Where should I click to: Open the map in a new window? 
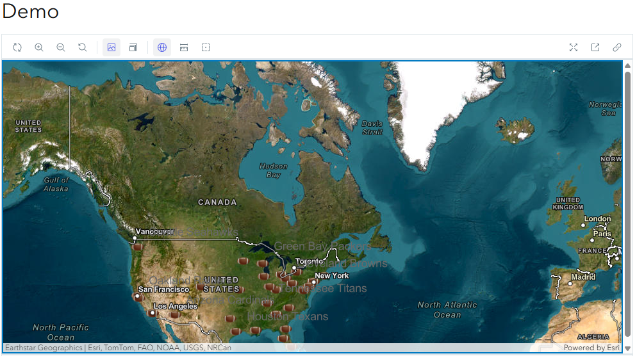pos(595,47)
